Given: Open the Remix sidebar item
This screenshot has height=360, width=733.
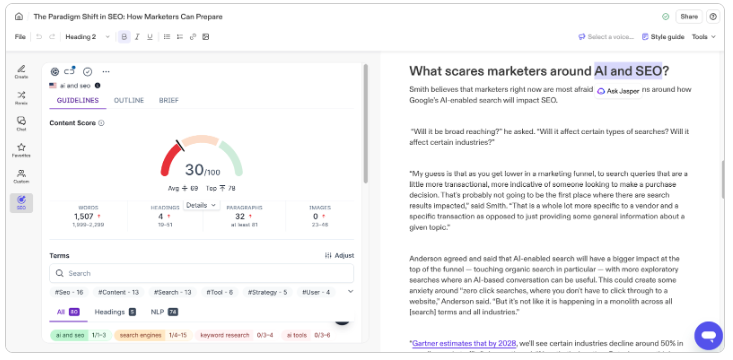Looking at the screenshot, I should point(21,98).
